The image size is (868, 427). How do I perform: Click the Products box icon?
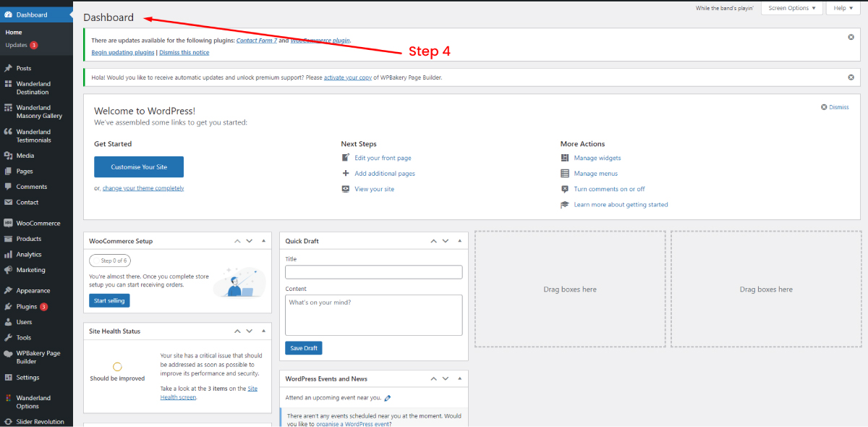[9, 239]
